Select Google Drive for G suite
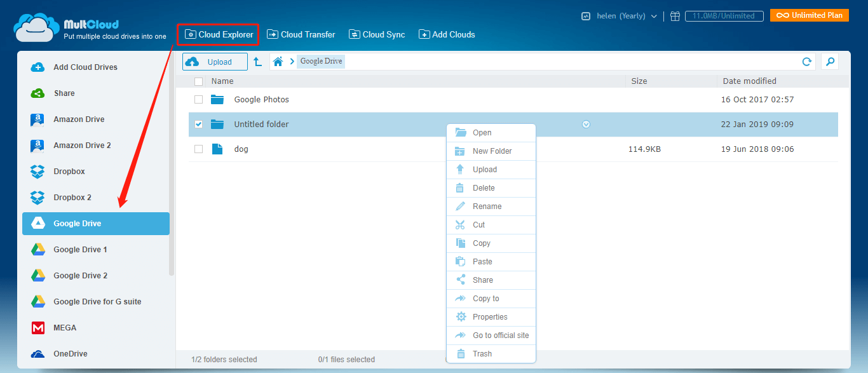This screenshot has height=373, width=868. 96,302
